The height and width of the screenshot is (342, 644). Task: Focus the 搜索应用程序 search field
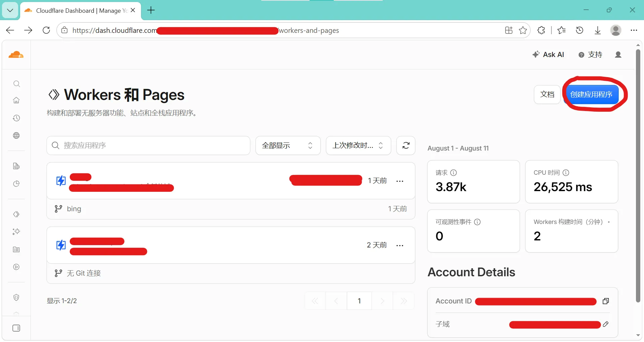click(x=148, y=146)
